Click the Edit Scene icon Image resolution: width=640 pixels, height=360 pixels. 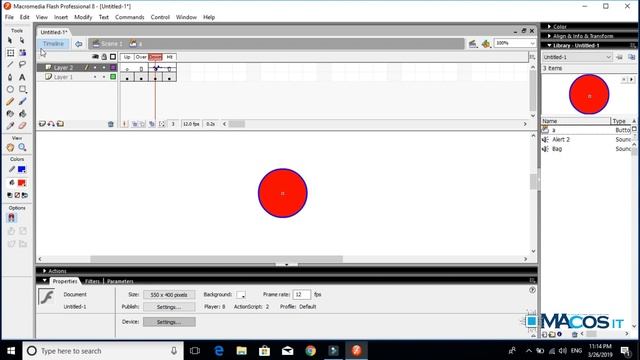pyautogui.click(x=473, y=44)
